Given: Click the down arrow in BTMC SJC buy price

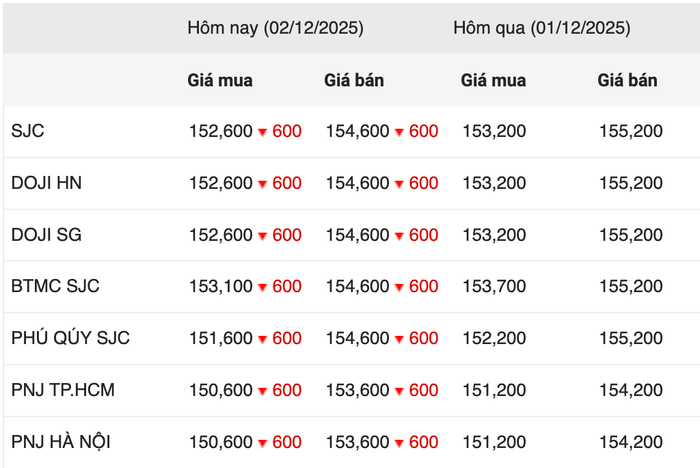Looking at the screenshot, I should point(262,287).
